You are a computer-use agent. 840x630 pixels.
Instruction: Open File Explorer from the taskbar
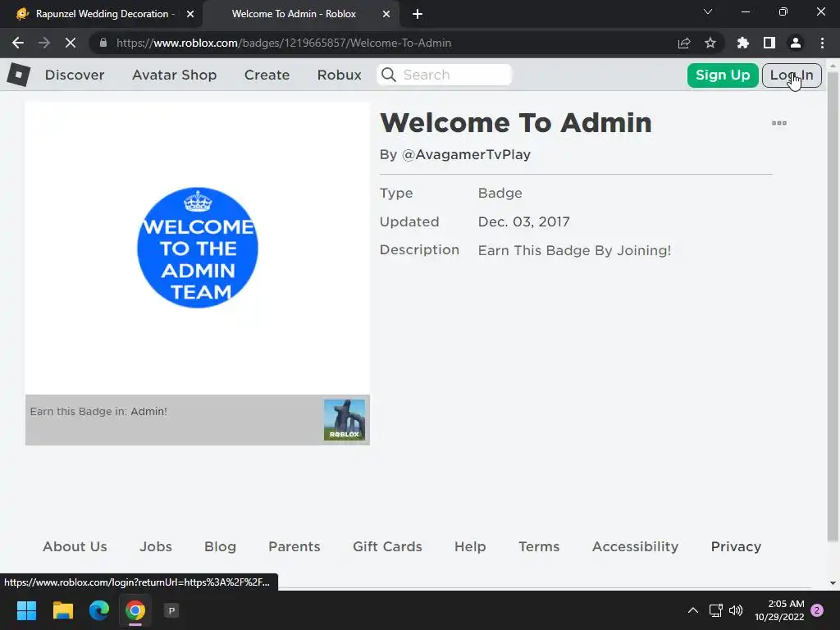pos(62,610)
